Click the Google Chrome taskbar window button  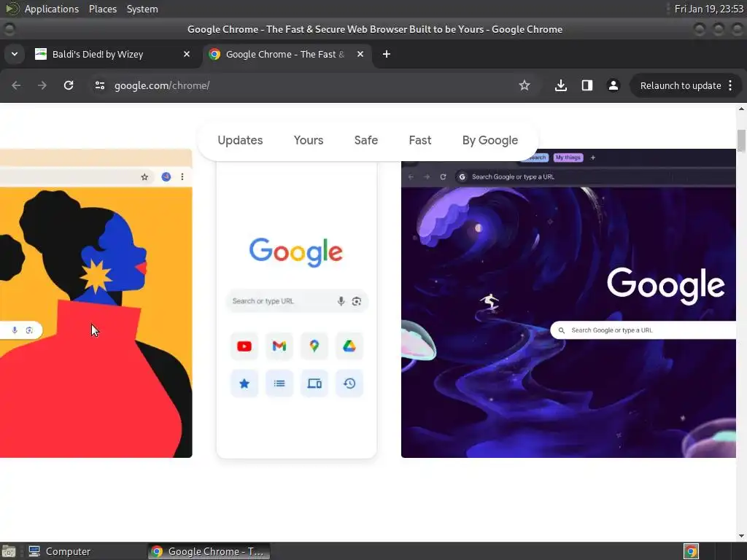coord(209,551)
